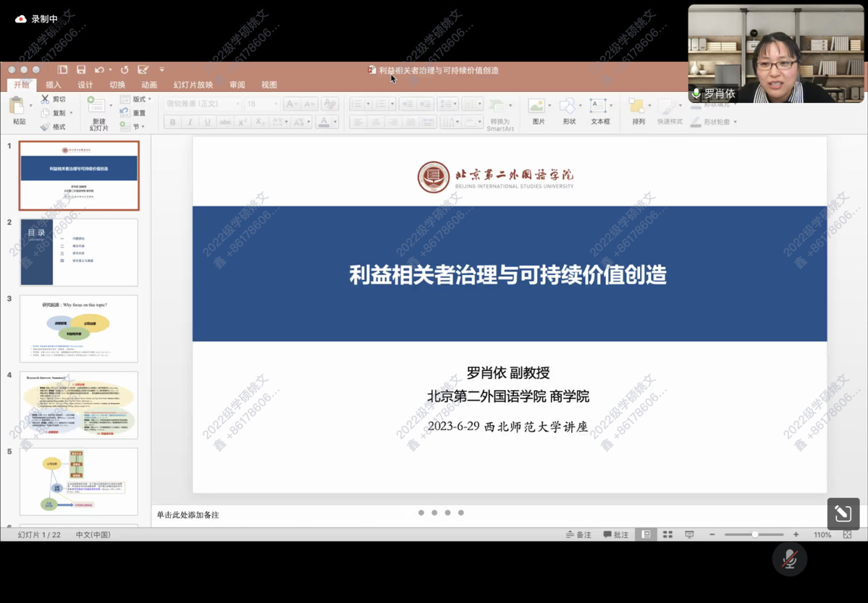Image resolution: width=868 pixels, height=603 pixels.
Task: Open the annotation pen floating button
Action: click(843, 514)
